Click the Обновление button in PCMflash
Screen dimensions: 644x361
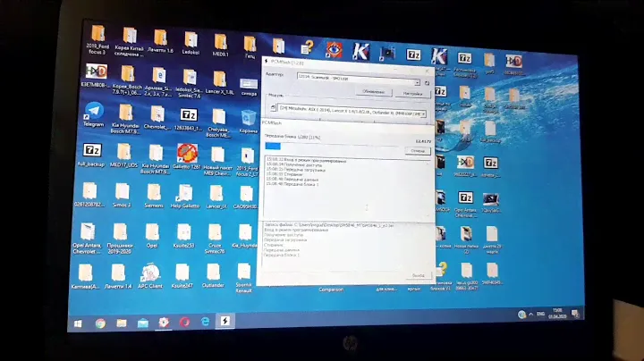click(374, 92)
